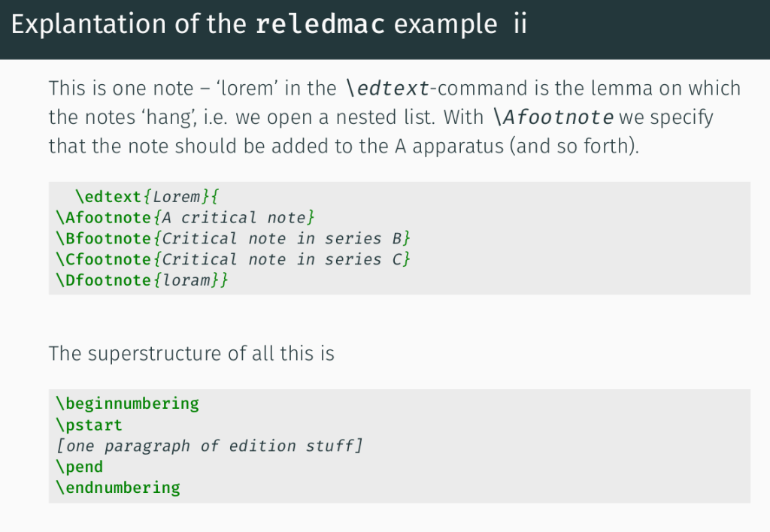Click the "\endnumbering" command
This screenshot has height=532, width=770.
(x=118, y=488)
